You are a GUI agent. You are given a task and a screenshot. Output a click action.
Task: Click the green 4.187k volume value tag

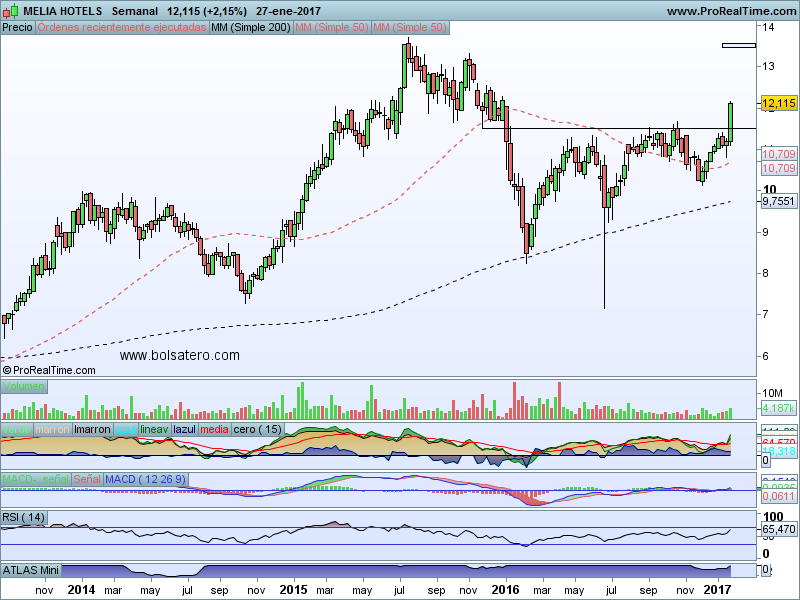coord(778,408)
